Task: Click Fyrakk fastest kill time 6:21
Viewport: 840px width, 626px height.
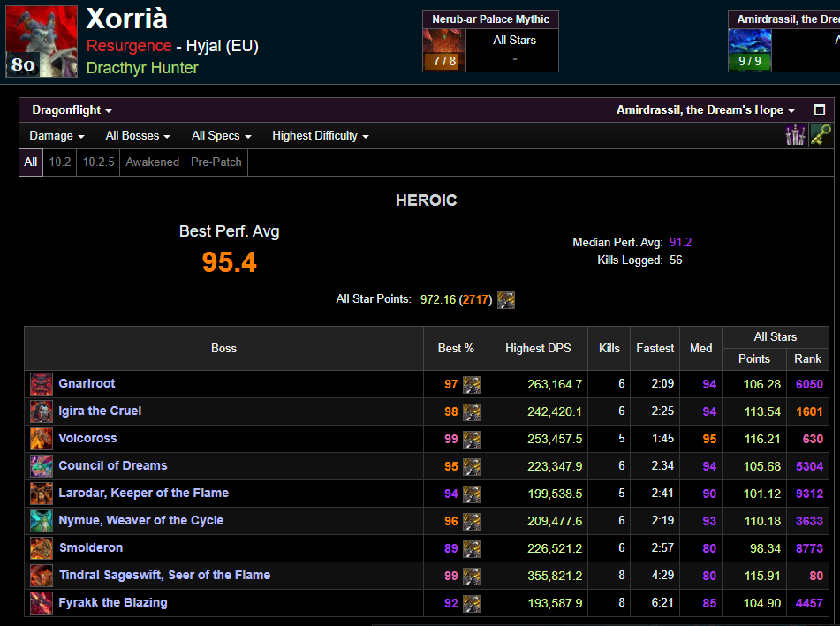Action: pyautogui.click(x=662, y=602)
